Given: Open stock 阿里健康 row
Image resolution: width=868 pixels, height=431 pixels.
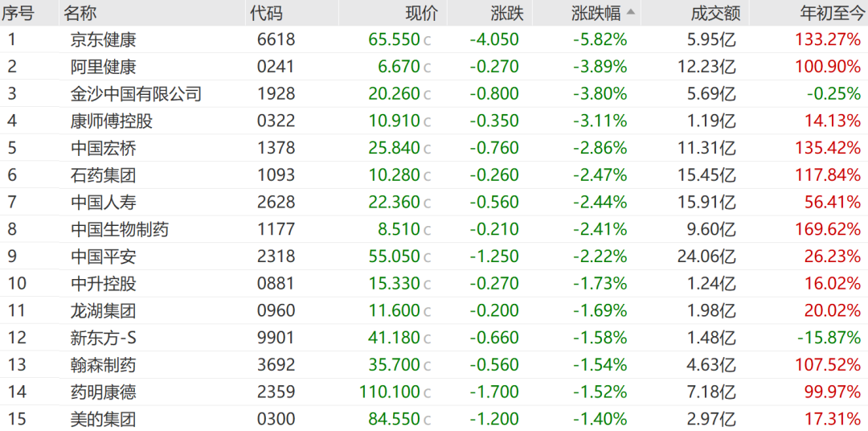Looking at the screenshot, I should tap(434, 67).
